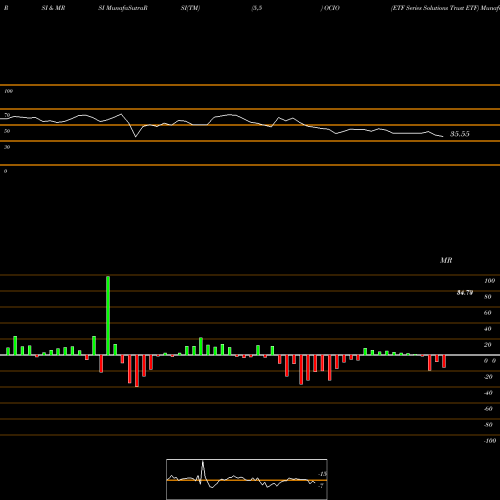Click the SI MunafaSutraR header label

[123, 8]
